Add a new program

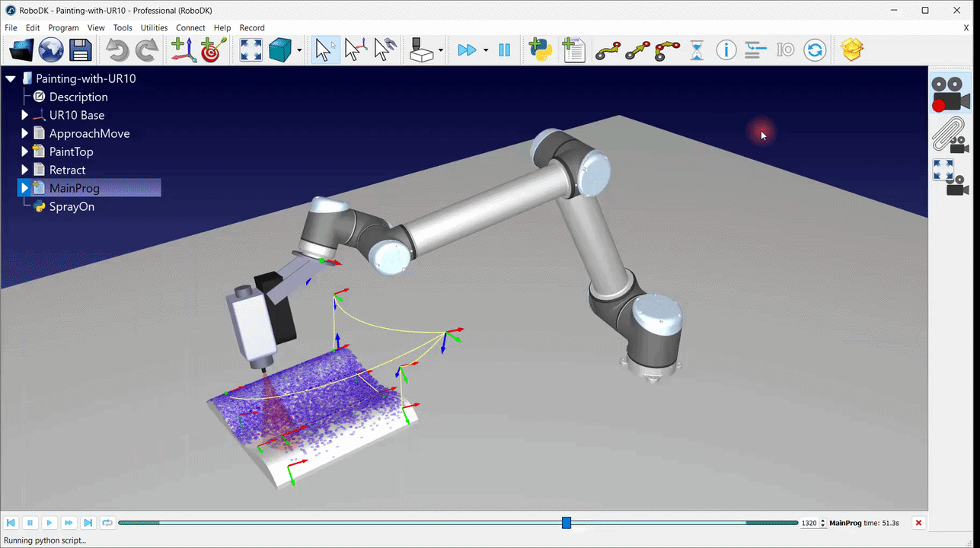[x=573, y=50]
